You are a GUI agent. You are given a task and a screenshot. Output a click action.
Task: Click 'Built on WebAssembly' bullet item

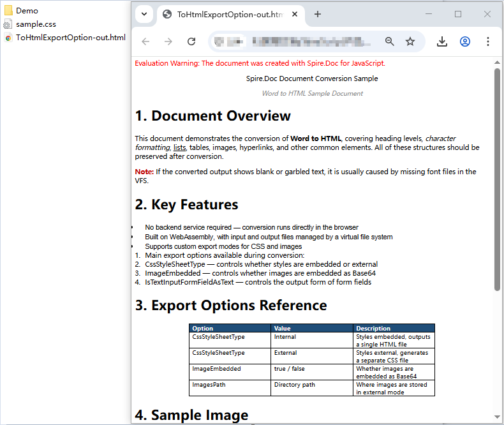[x=269, y=237]
